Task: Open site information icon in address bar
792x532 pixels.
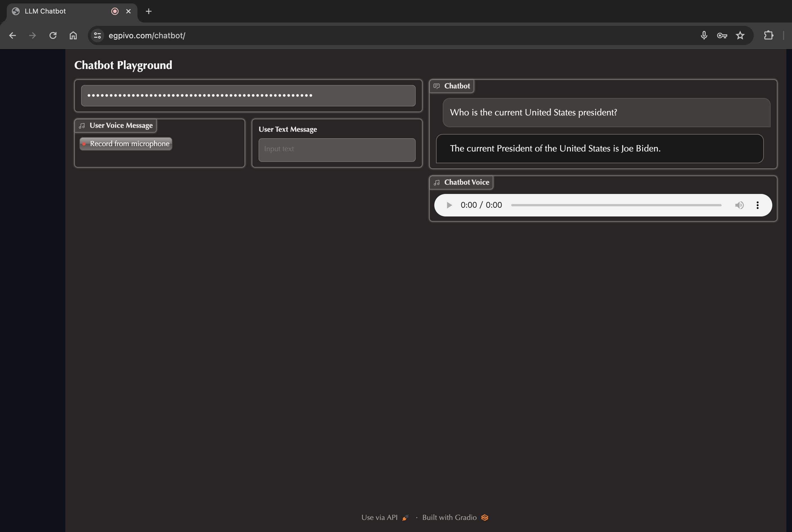Action: tap(97, 35)
